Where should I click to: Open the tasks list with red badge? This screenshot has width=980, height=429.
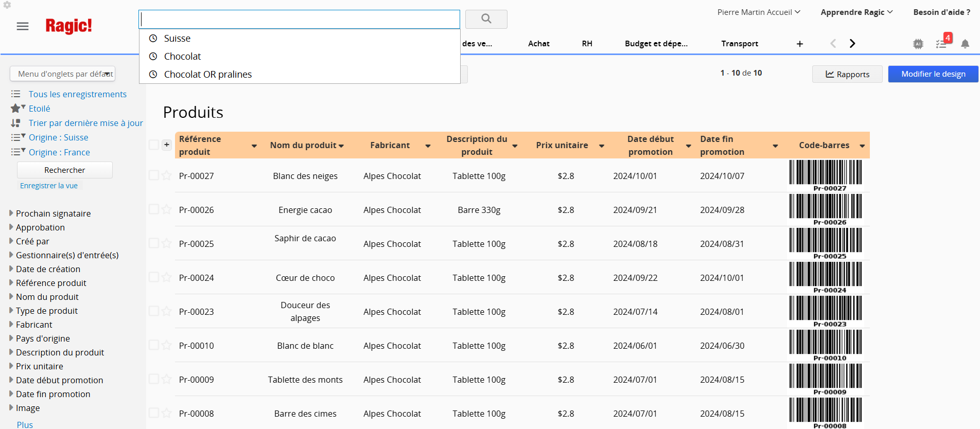click(x=942, y=44)
